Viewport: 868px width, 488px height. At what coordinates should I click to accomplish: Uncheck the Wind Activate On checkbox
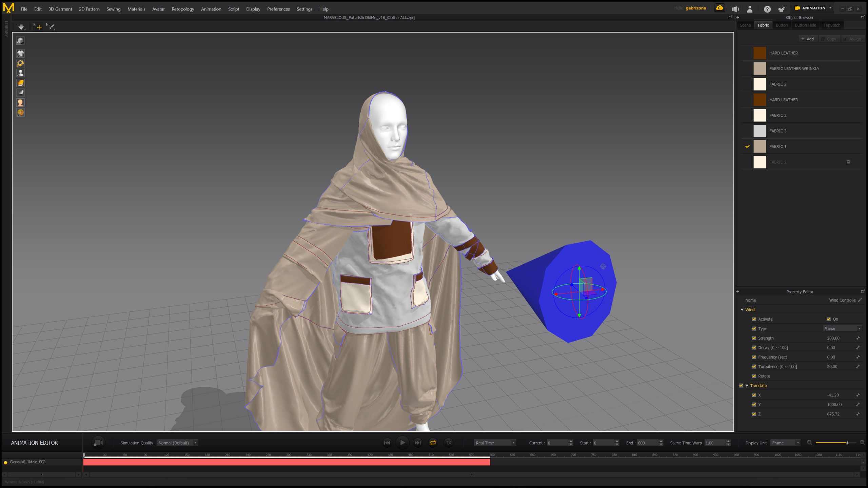click(828, 319)
